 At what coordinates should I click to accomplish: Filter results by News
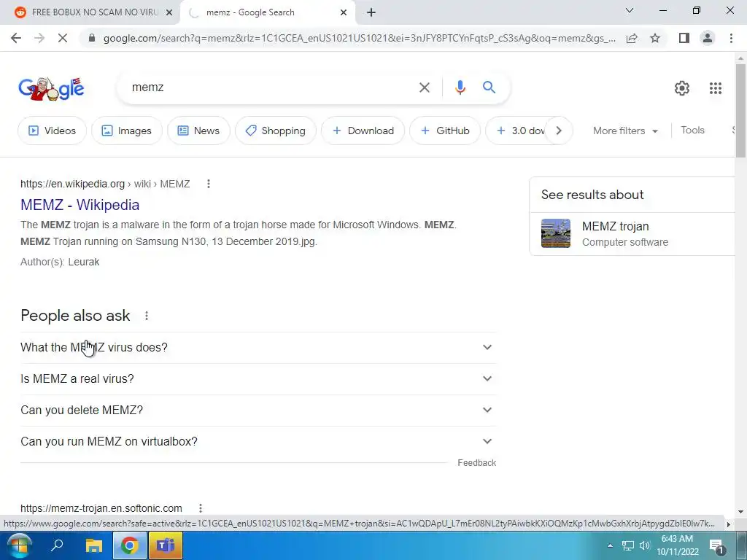click(x=198, y=131)
